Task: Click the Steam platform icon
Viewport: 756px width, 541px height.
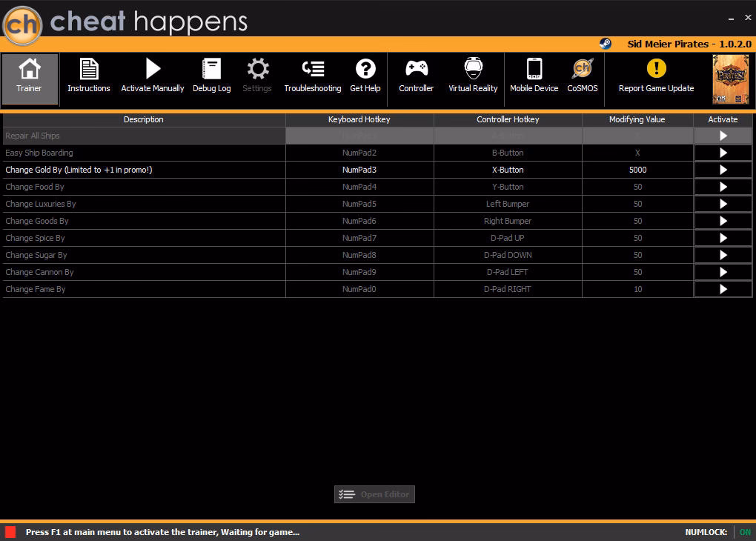Action: [x=605, y=44]
